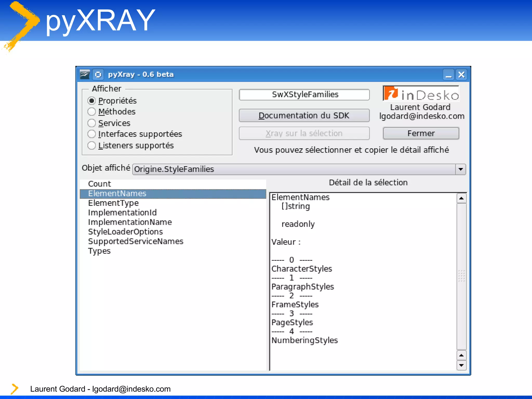Click FrameStyles in the detail text
Viewport: 532px width, 399px height.
295,305
